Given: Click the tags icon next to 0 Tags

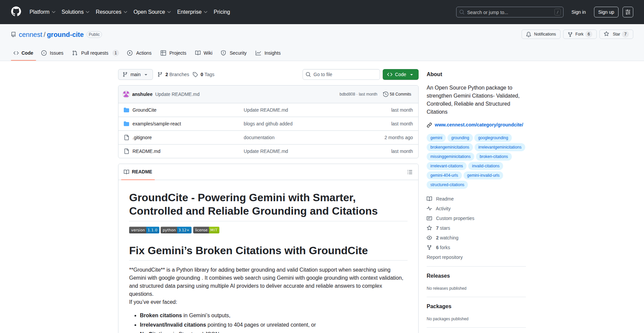Looking at the screenshot, I should tap(195, 74).
